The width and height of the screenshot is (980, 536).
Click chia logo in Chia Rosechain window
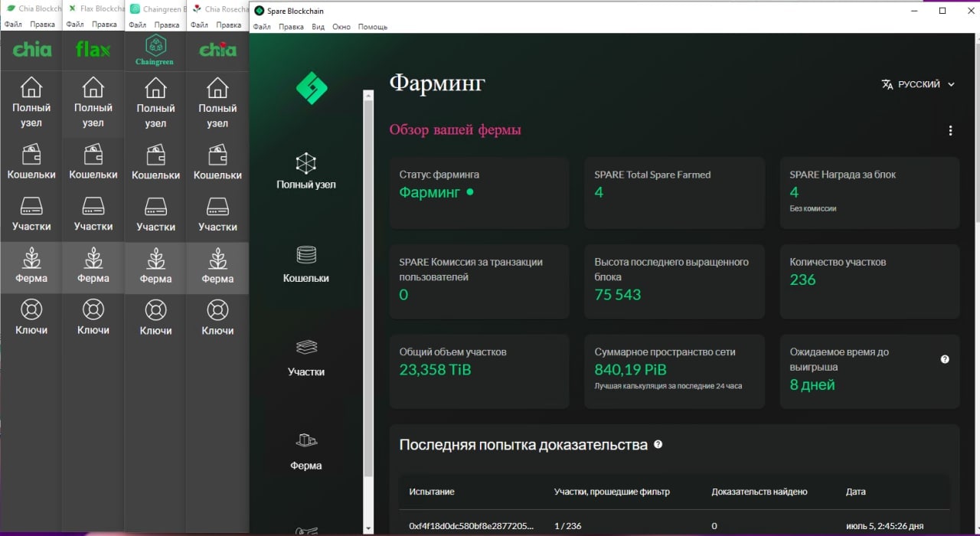[x=217, y=50]
